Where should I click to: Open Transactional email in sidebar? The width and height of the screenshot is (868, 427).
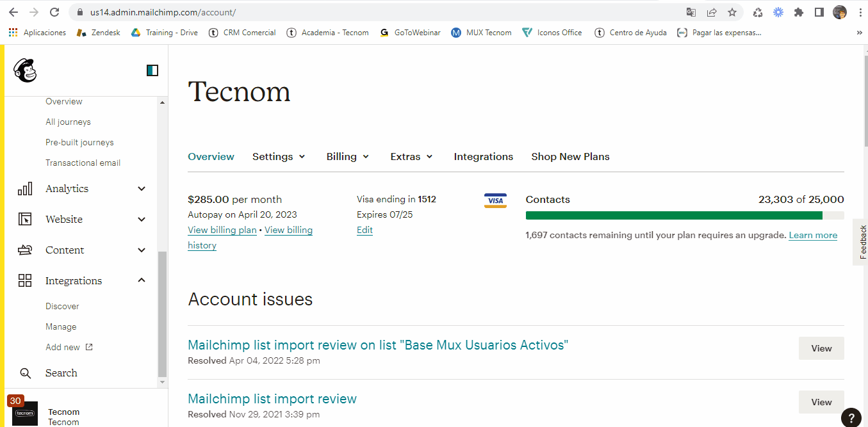pos(83,163)
